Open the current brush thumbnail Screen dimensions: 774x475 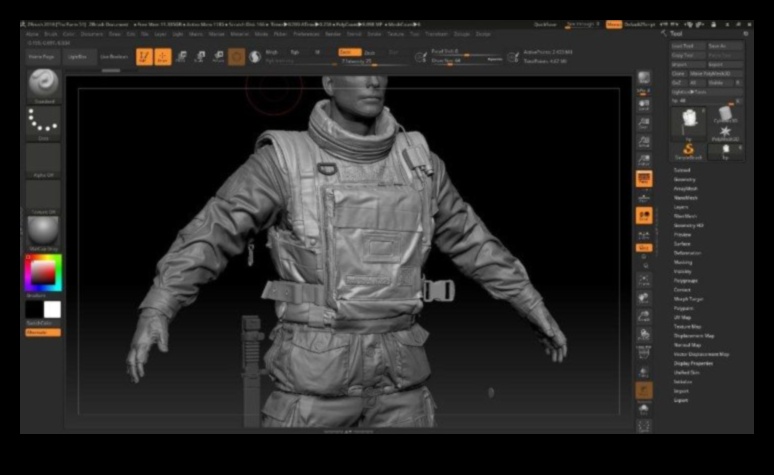43,84
